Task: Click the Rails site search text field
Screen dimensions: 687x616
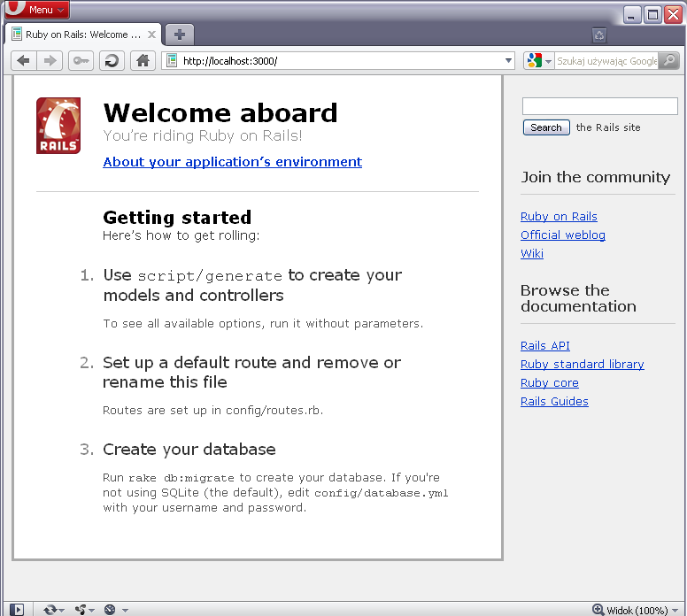Action: (x=600, y=106)
